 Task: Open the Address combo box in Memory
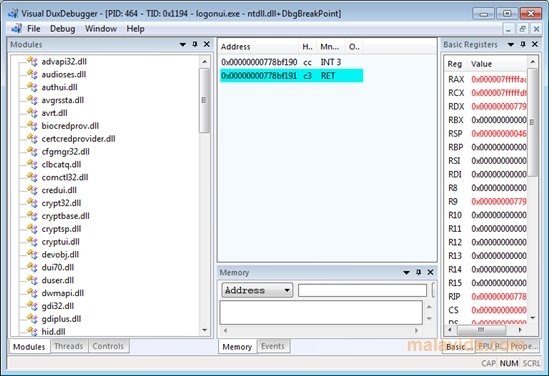click(257, 290)
